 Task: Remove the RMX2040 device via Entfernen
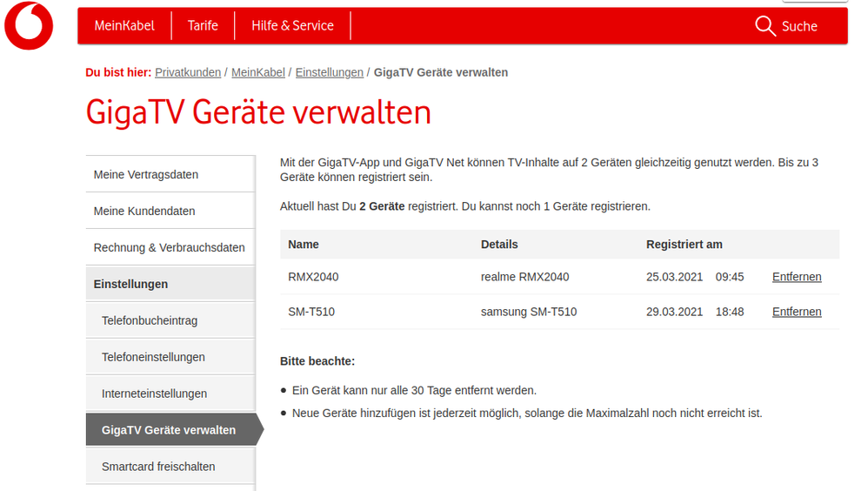797,277
